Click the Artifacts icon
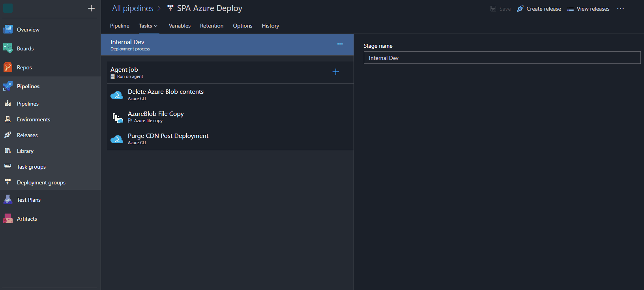This screenshot has width=644, height=290. click(8, 218)
